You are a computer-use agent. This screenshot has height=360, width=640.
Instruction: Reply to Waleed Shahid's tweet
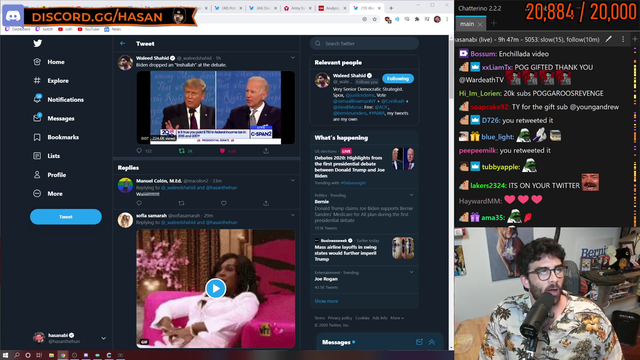pos(139,151)
